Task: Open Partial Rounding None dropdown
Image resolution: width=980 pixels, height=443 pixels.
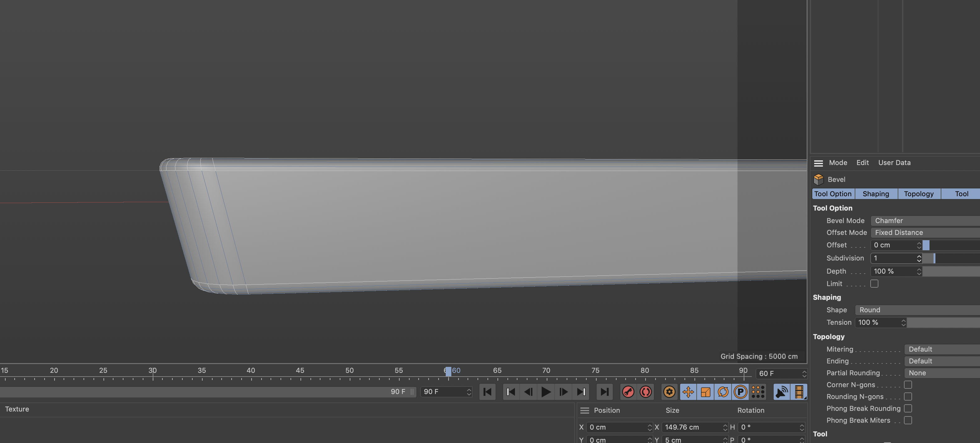Action: pos(942,372)
